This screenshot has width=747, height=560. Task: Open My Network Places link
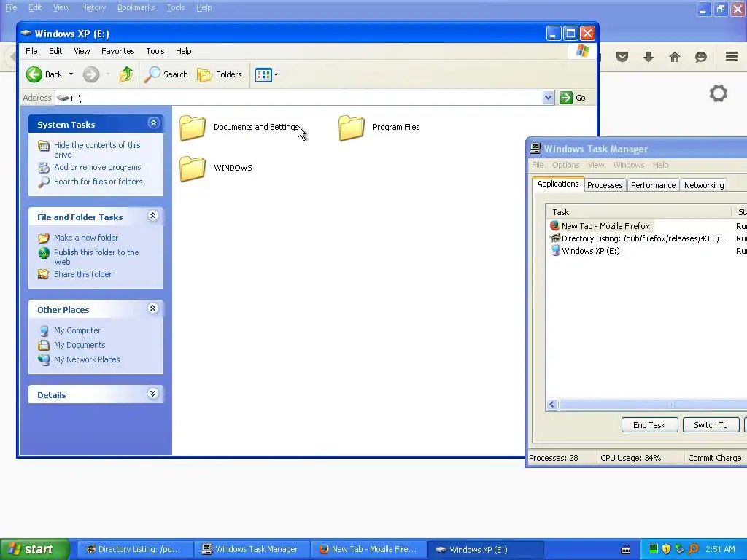point(87,359)
